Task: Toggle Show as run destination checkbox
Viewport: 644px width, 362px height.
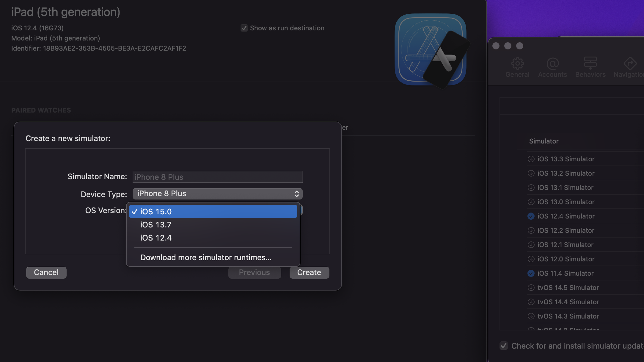Action: click(x=244, y=28)
